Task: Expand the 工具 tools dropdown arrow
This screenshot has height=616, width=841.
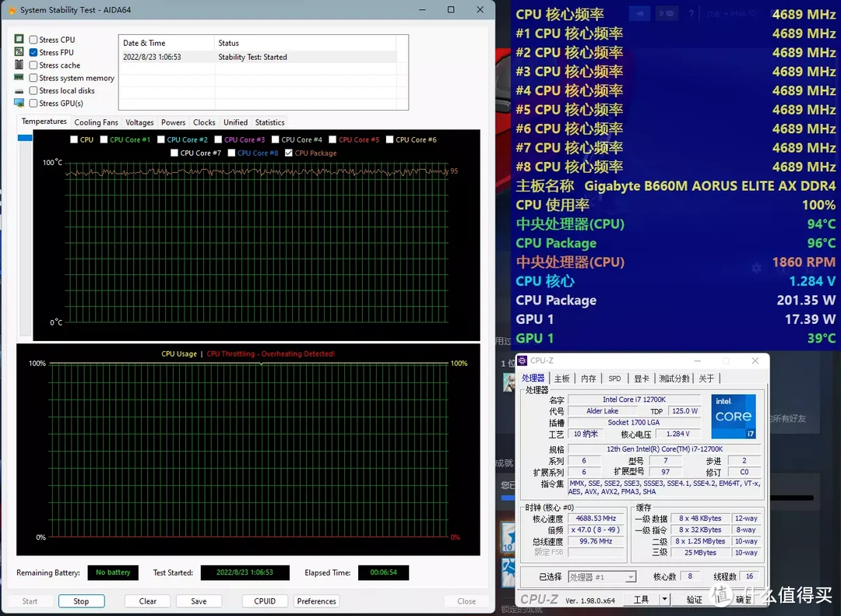Action: [x=664, y=600]
